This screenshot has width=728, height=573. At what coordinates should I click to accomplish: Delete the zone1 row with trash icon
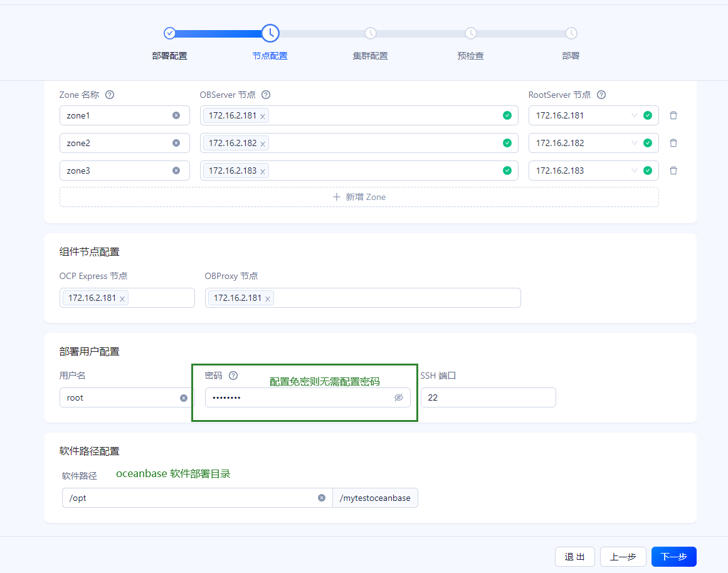click(x=673, y=115)
